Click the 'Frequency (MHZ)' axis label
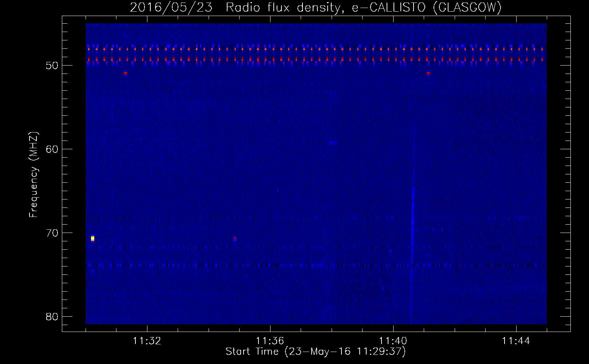589x364 pixels. [33, 175]
